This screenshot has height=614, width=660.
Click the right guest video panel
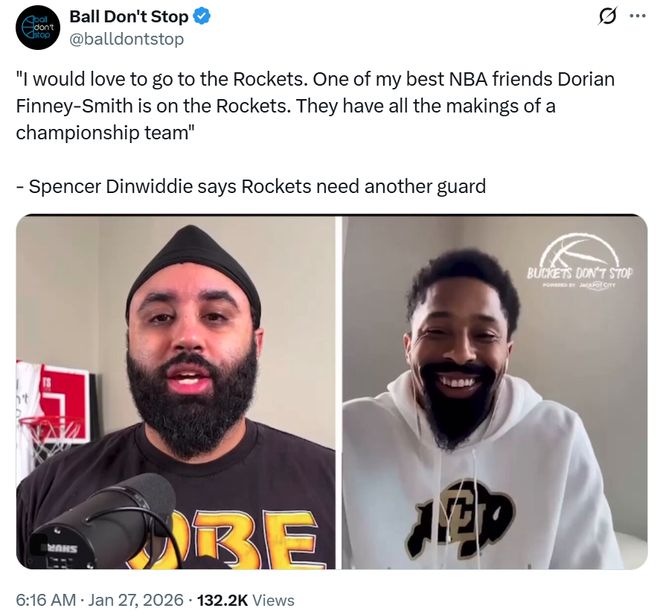[x=495, y=392]
